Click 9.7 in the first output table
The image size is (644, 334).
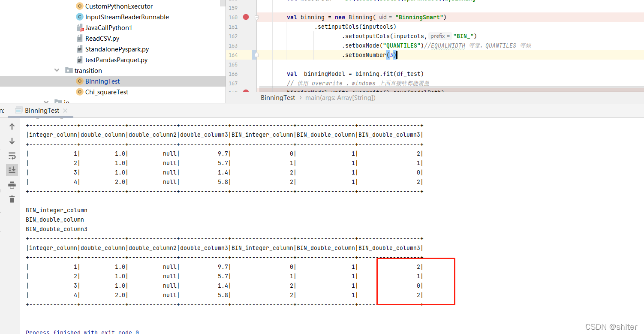(x=223, y=153)
